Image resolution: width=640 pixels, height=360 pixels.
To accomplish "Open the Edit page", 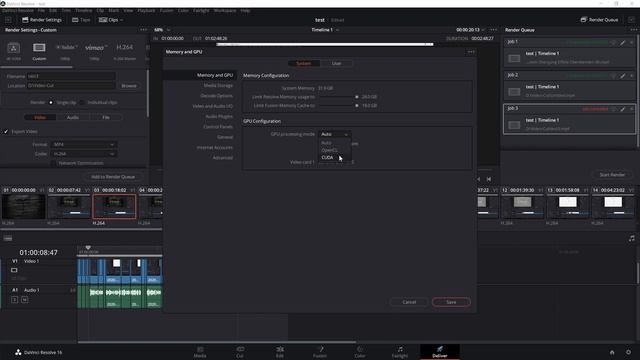I will click(280, 352).
